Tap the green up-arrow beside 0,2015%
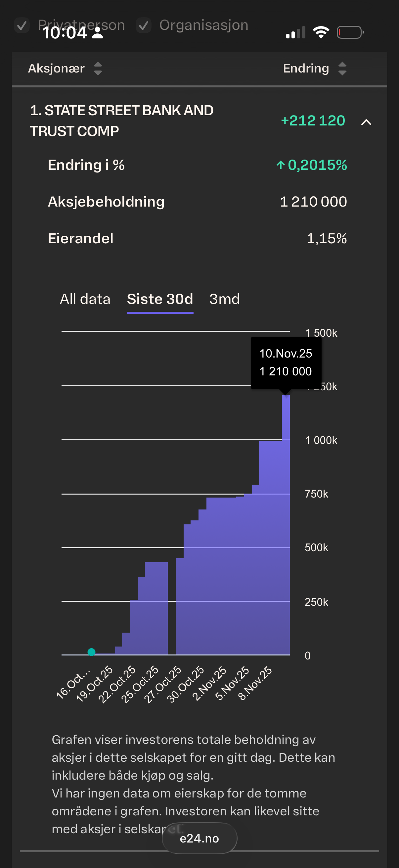The image size is (399, 868). (280, 165)
